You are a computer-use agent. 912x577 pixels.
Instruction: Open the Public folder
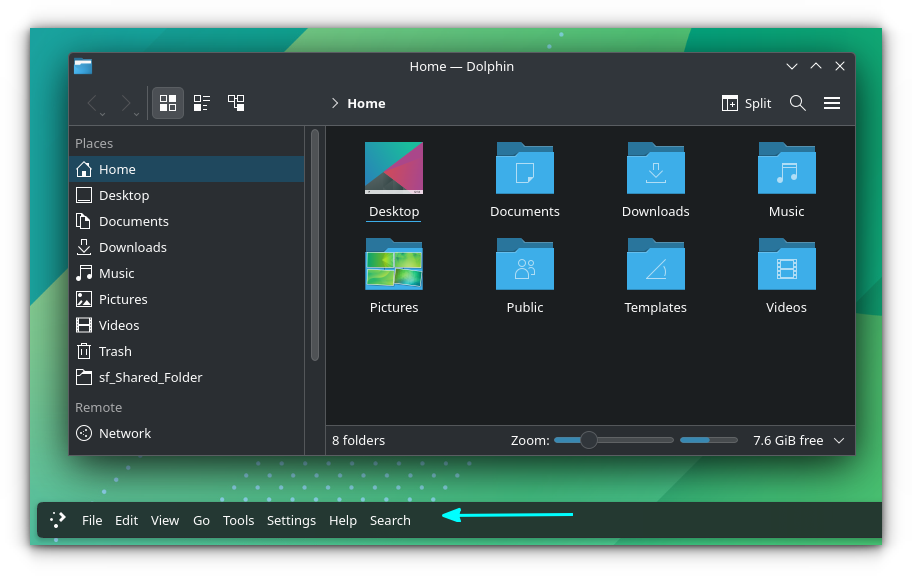point(524,265)
